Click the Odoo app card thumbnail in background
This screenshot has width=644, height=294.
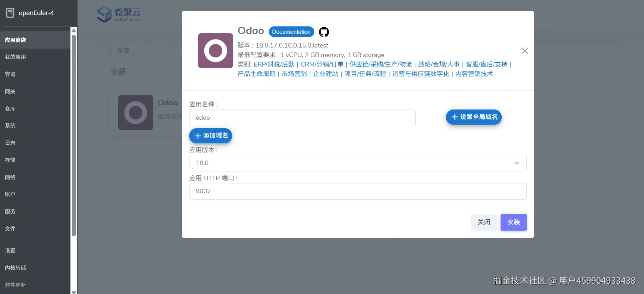click(136, 113)
